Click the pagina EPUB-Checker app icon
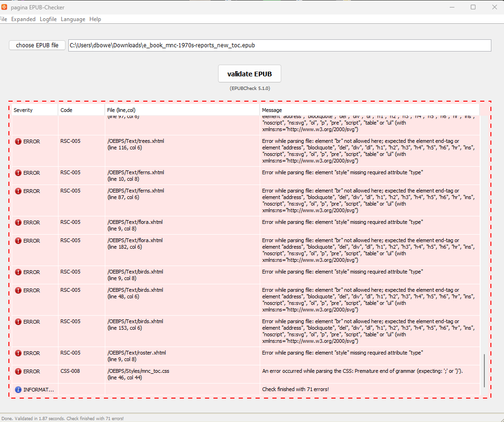This screenshot has width=504, height=422. pos(4,7)
